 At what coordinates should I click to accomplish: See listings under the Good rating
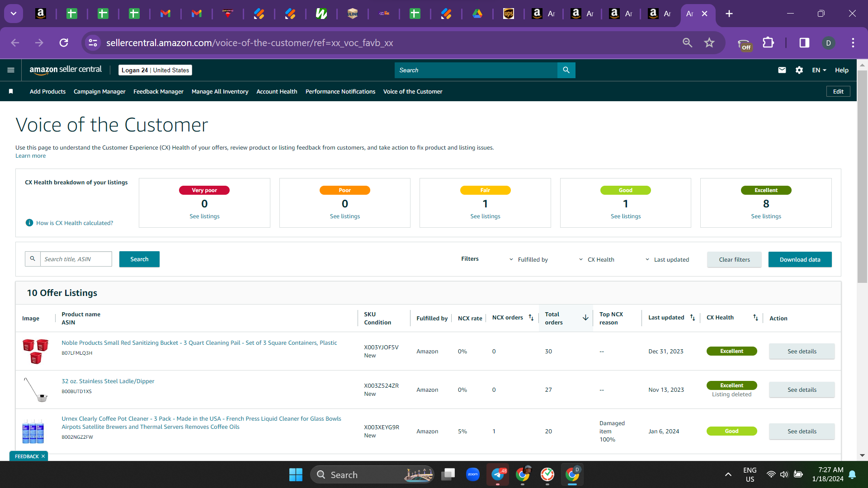click(625, 216)
